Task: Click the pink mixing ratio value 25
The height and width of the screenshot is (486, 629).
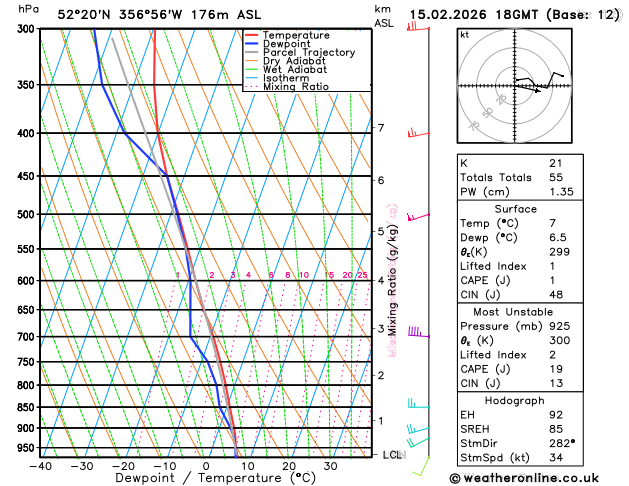Action: [362, 275]
